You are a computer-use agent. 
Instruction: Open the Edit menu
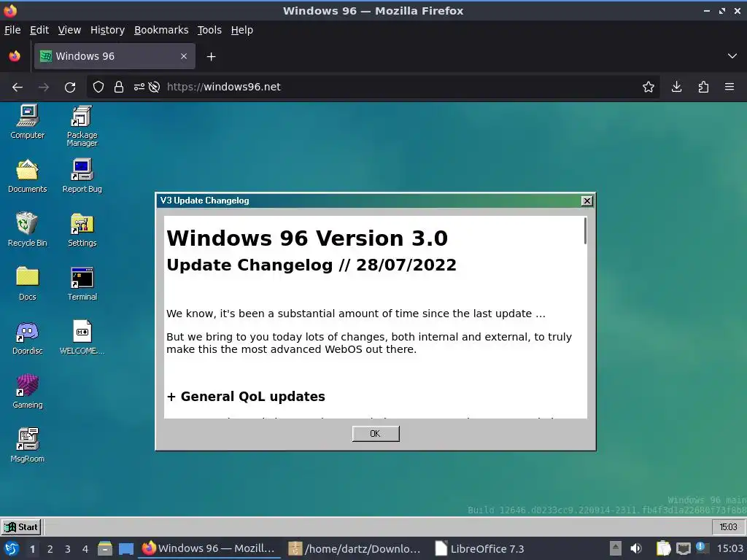39,30
